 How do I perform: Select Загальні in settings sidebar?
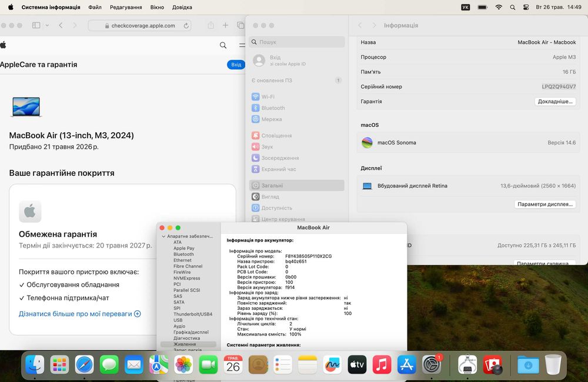296,186
